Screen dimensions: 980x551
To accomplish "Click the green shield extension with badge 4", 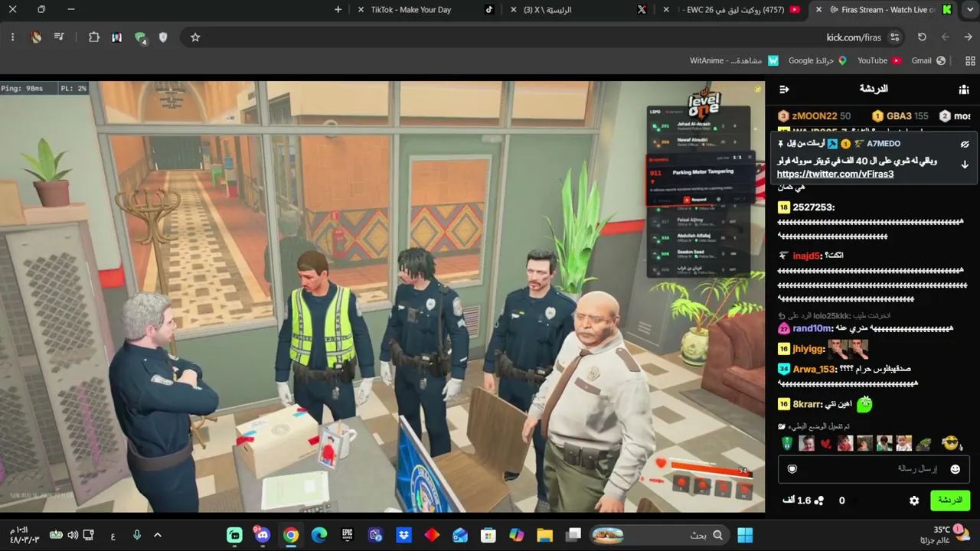I will tap(140, 37).
